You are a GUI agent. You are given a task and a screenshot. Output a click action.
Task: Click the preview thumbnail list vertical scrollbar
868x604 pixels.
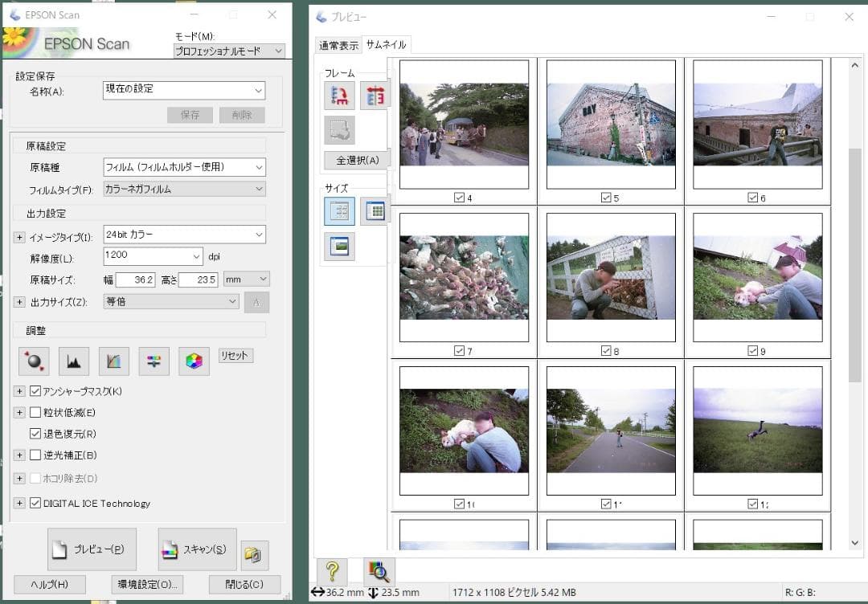pyautogui.click(x=855, y=265)
